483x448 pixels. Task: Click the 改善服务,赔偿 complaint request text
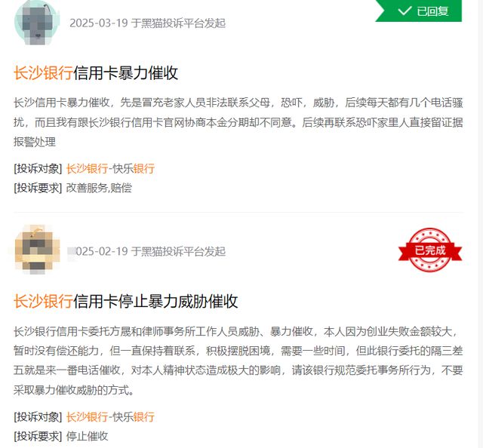99,188
